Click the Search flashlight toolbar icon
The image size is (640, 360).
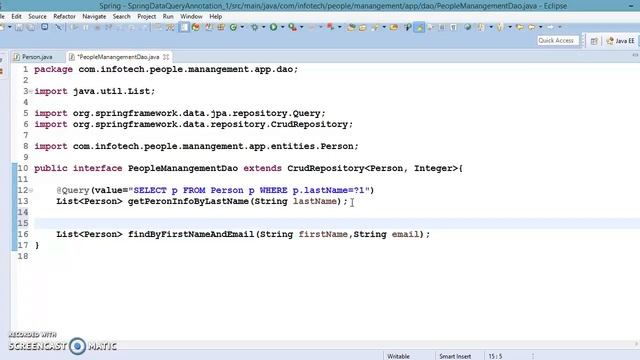click(408, 27)
